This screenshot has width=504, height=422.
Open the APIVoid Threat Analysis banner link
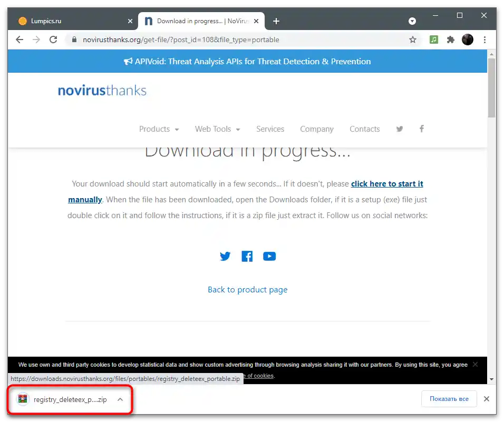[x=247, y=61]
